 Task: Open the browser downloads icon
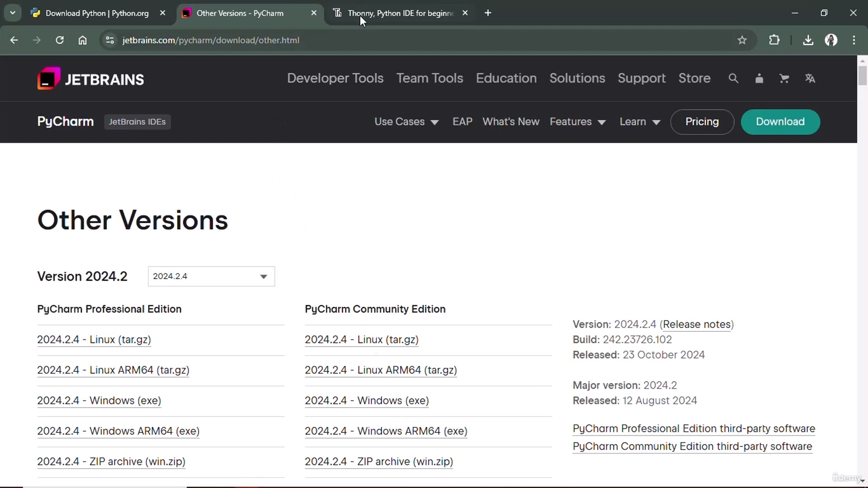pyautogui.click(x=808, y=40)
